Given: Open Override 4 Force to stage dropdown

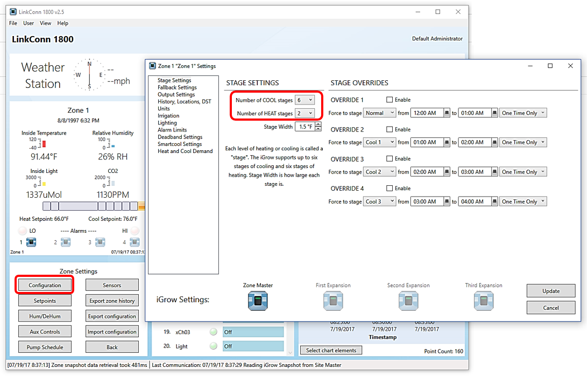Looking at the screenshot, I should 379,201.
